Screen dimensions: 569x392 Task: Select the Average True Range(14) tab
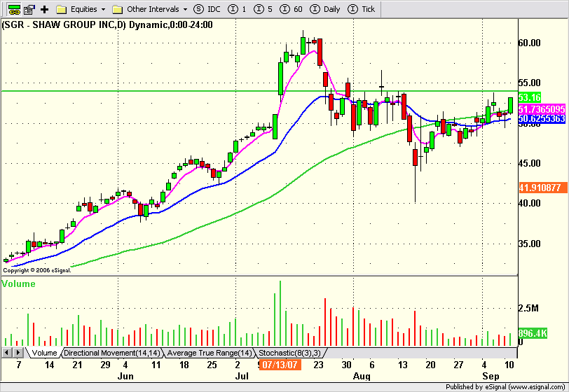point(209,353)
